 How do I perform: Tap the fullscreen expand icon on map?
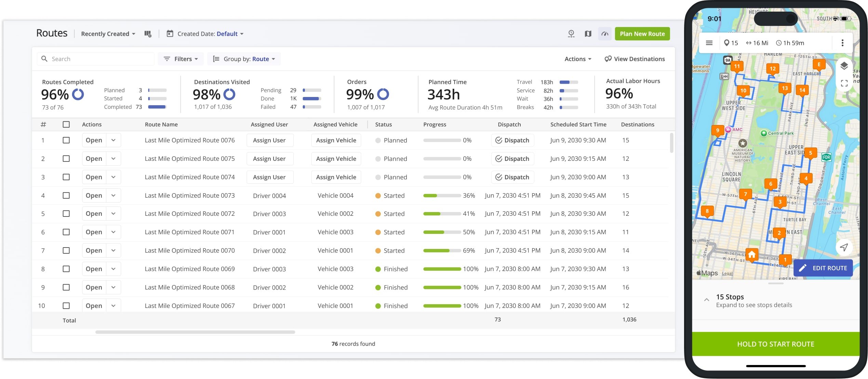[x=844, y=83]
